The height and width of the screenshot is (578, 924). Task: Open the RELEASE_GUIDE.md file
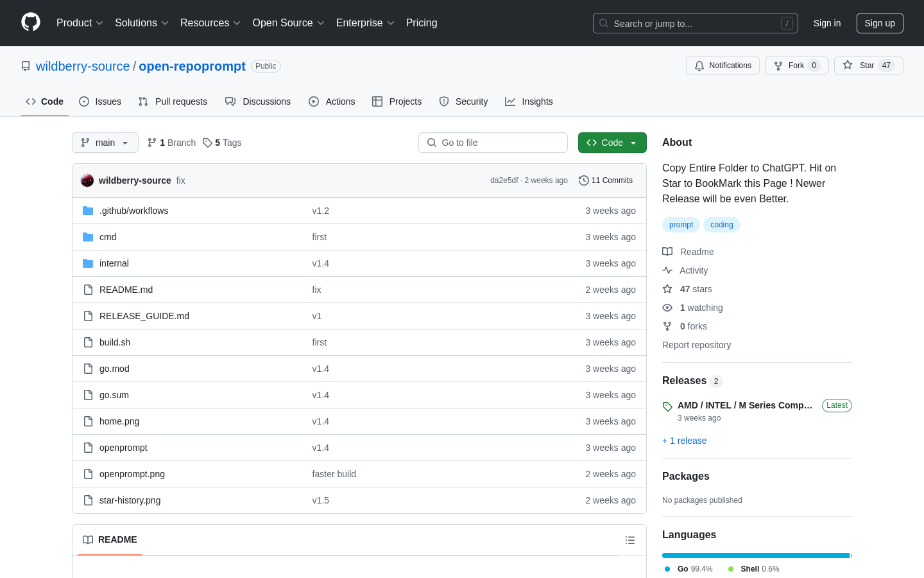[x=144, y=316]
